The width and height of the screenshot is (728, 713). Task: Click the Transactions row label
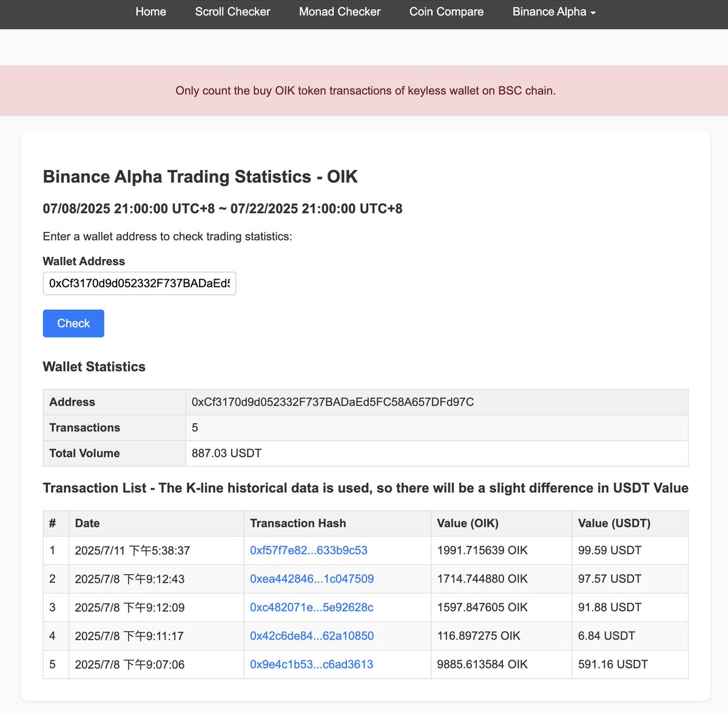click(x=85, y=428)
